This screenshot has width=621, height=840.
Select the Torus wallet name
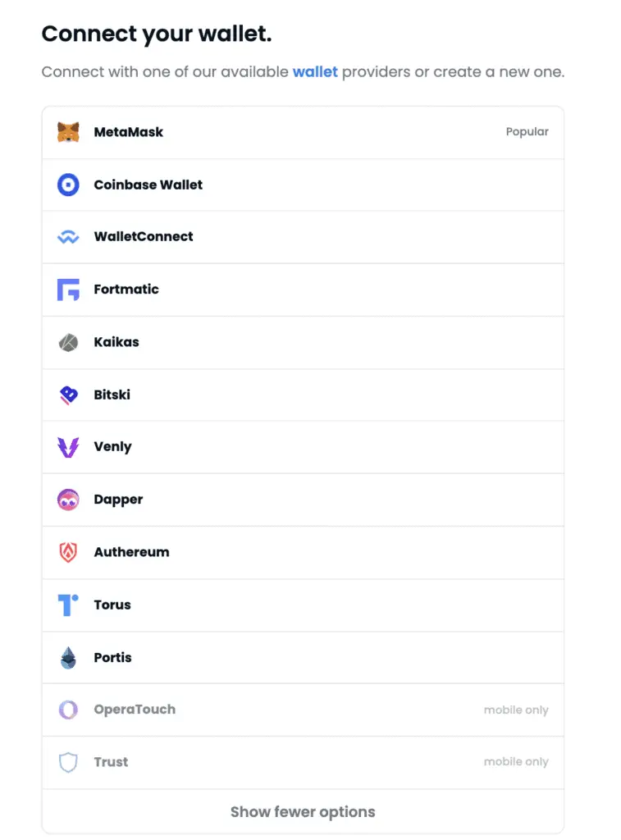tap(112, 605)
